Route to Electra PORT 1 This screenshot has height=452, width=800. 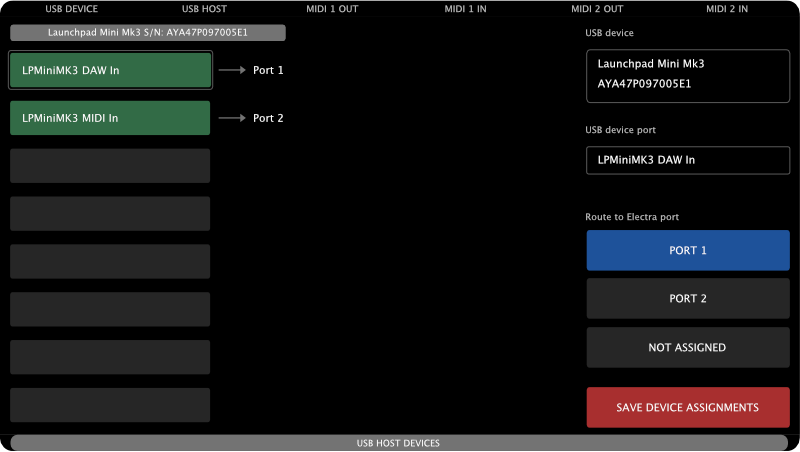(688, 250)
